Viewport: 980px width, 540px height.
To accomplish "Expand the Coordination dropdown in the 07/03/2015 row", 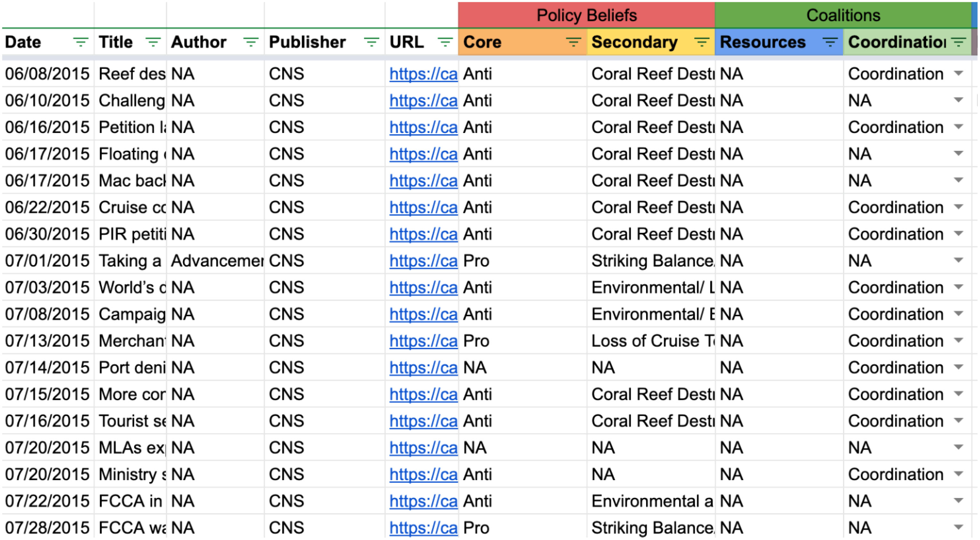I will coord(958,287).
